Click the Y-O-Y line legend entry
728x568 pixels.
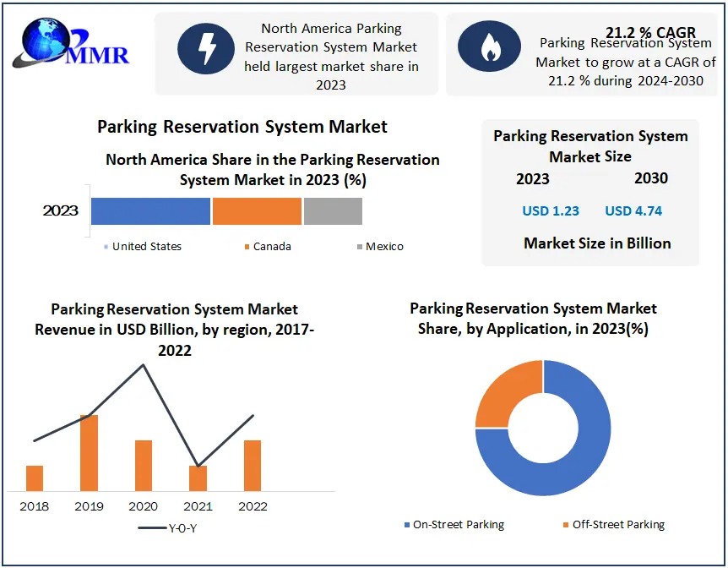click(167, 528)
